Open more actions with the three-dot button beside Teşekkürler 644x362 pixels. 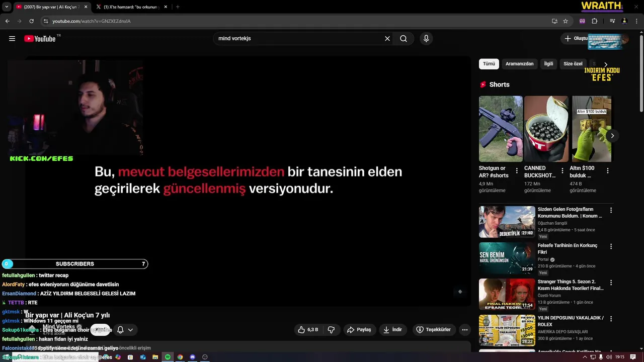click(465, 330)
